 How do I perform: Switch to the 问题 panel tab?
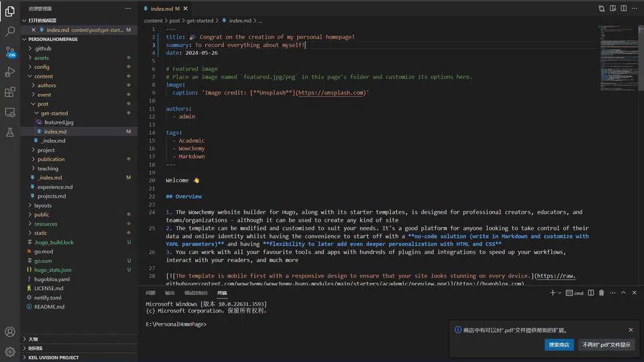click(x=151, y=293)
